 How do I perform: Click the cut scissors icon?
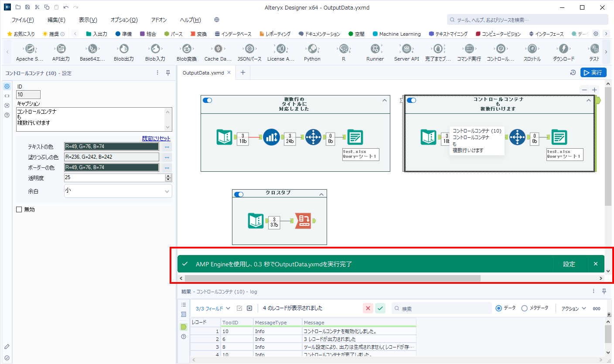pos(37,7)
